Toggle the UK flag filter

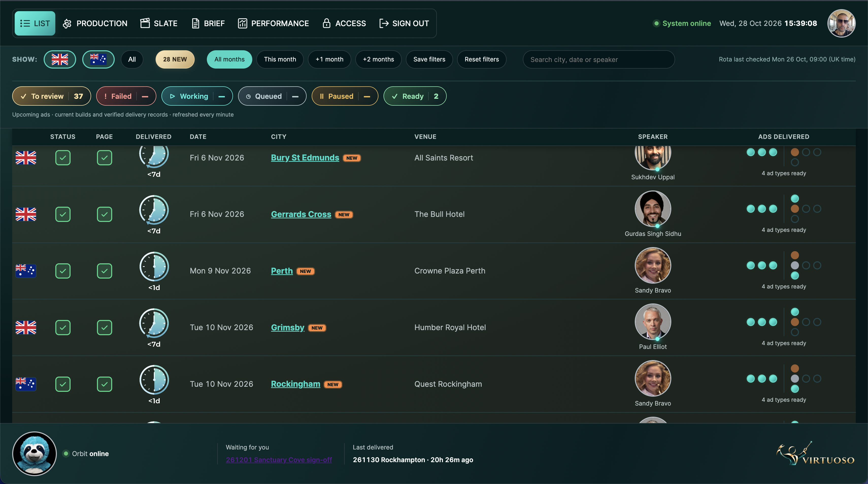point(60,59)
